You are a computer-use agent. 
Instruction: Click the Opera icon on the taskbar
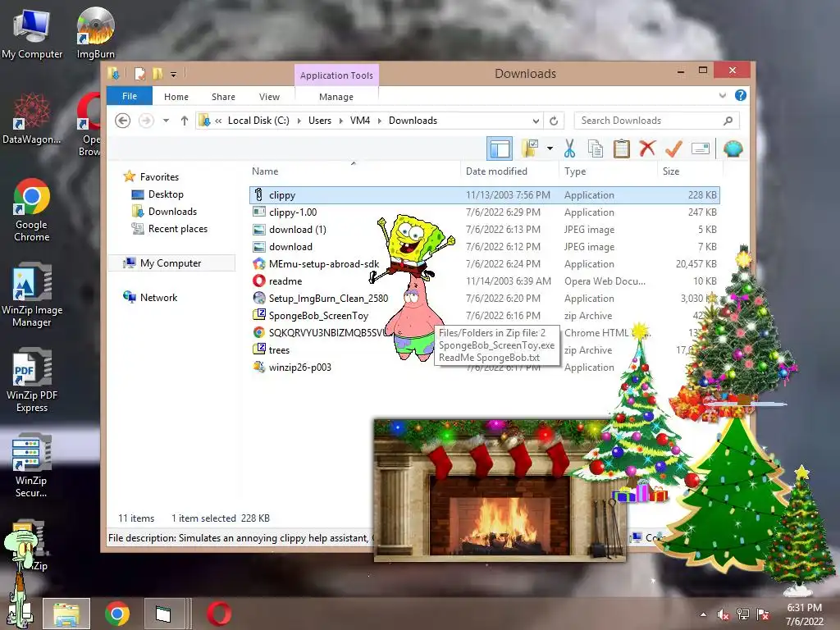point(219,614)
